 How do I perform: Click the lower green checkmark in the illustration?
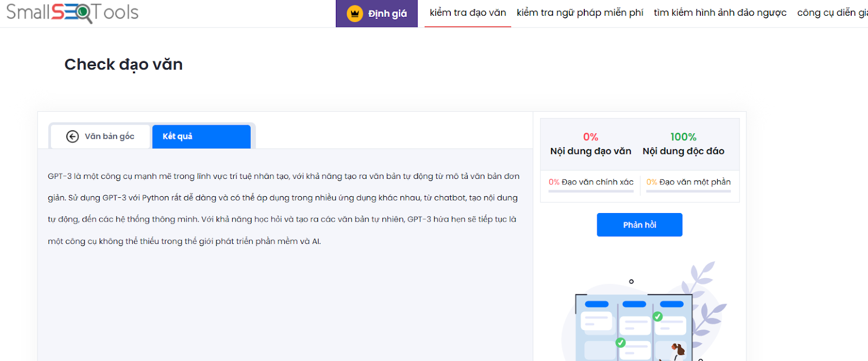621,343
